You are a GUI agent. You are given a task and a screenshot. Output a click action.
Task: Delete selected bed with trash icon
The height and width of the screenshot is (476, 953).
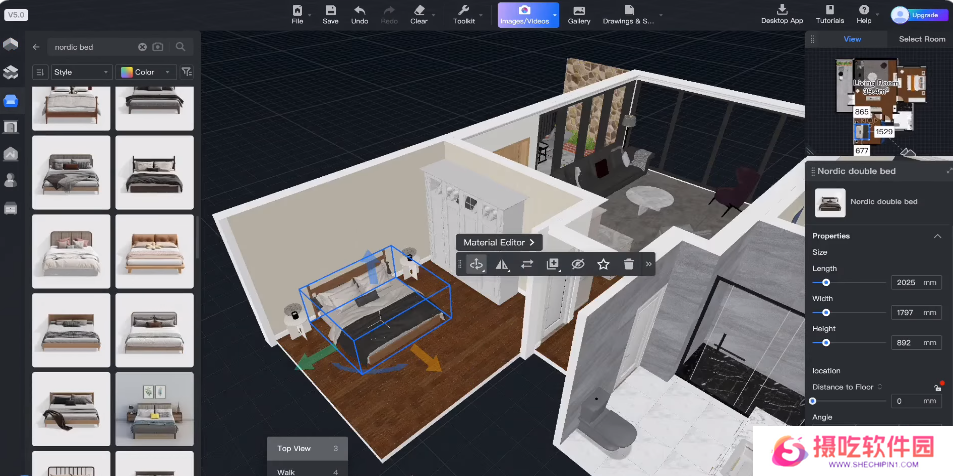tap(628, 264)
